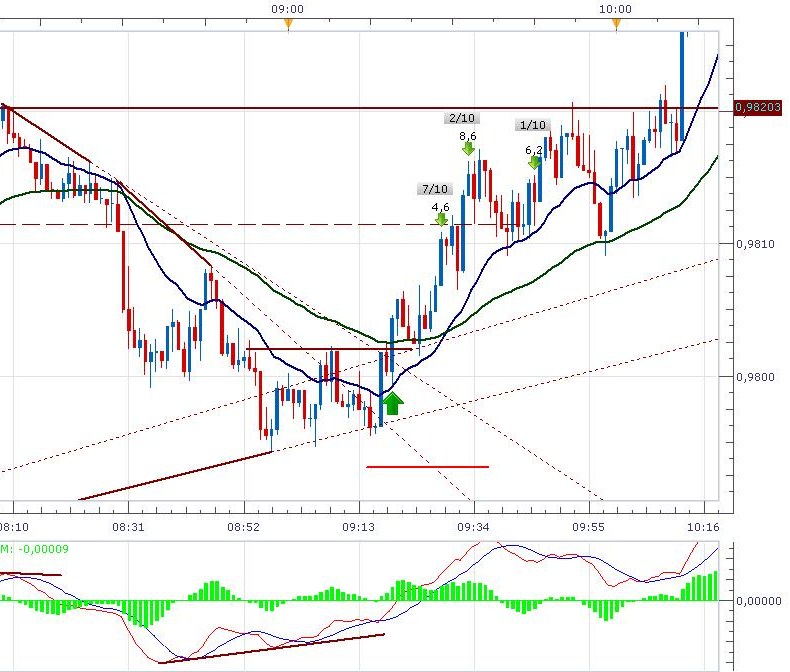Select the short red horizontal stop line
Image resolution: width=790 pixels, height=672 pixels.
coord(427,467)
